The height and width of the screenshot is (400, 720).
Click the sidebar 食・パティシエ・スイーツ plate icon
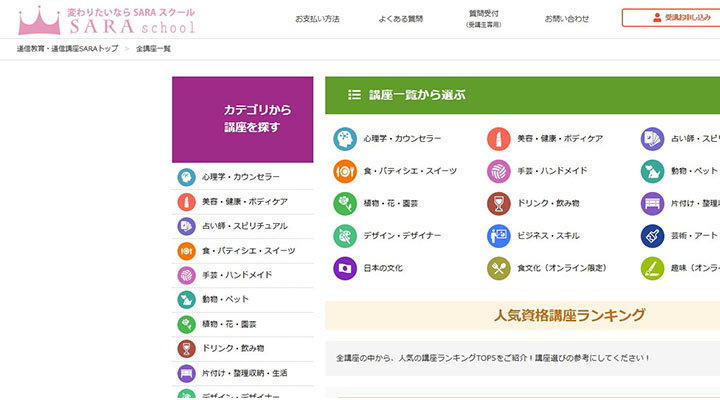coord(186,251)
